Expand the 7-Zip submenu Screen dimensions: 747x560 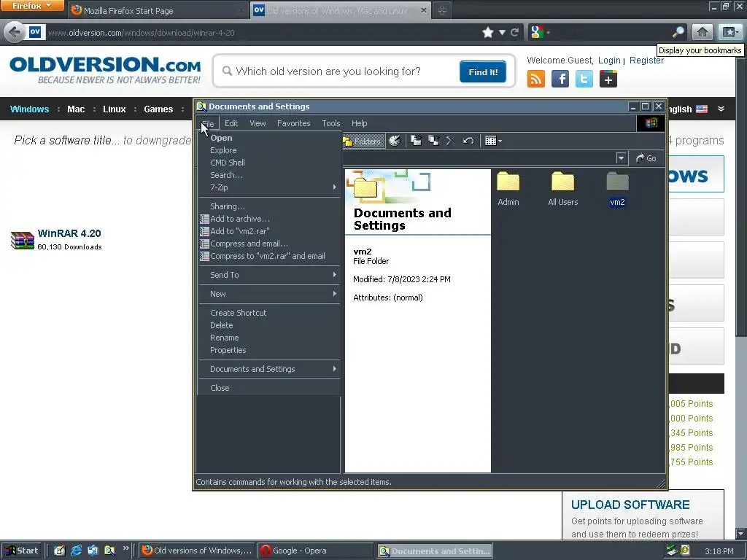[269, 187]
